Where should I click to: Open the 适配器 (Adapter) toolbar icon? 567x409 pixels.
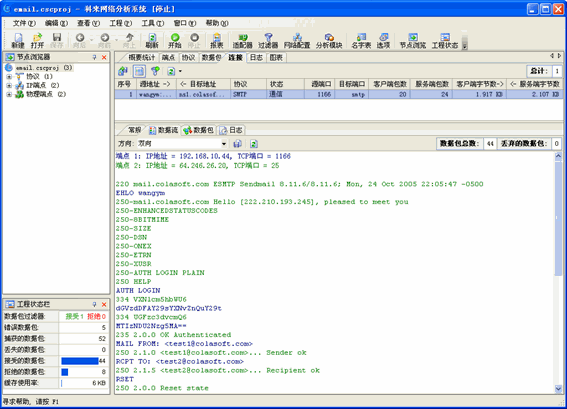coord(242,40)
